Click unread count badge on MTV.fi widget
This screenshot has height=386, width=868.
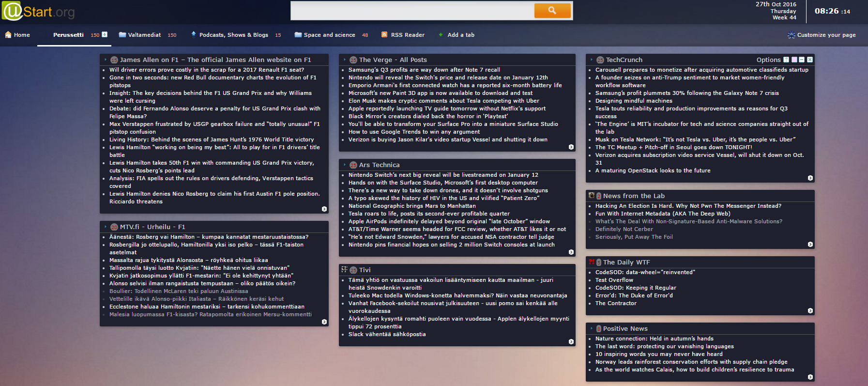click(114, 227)
